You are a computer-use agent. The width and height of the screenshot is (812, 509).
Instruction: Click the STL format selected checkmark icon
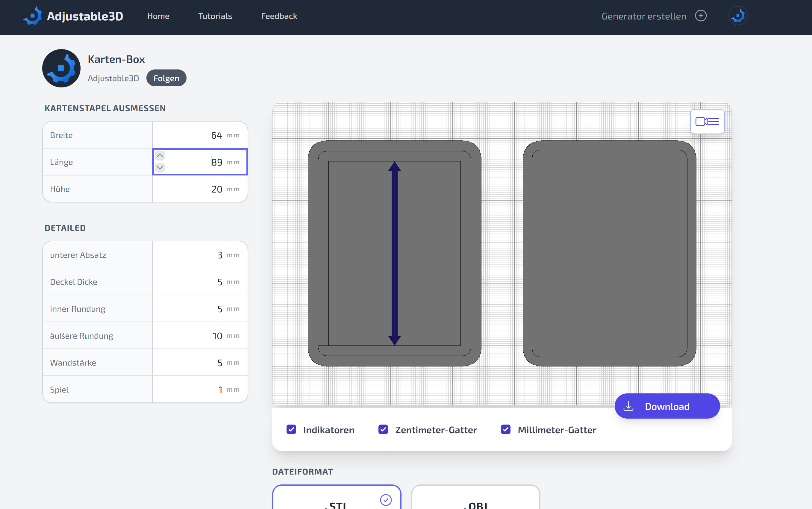[x=385, y=500]
